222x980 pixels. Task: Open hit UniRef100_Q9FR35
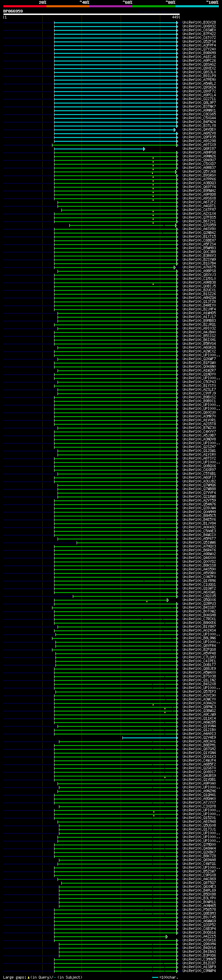199,137
